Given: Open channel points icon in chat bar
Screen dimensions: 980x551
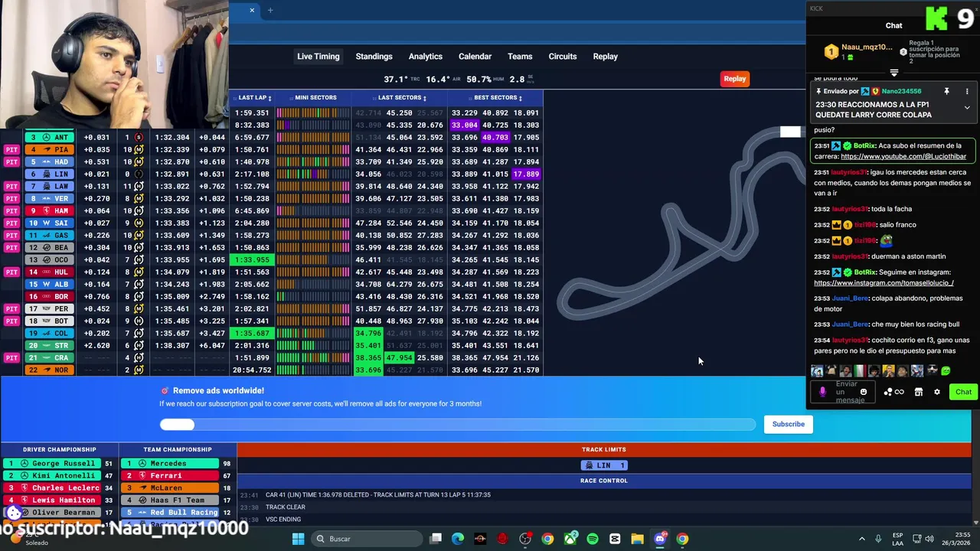Looking at the screenshot, I should pyautogui.click(x=887, y=392).
